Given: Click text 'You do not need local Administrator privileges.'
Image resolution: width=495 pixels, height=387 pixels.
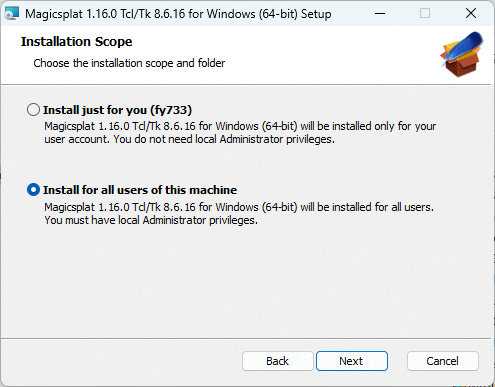Looking at the screenshot, I should coord(224,139).
